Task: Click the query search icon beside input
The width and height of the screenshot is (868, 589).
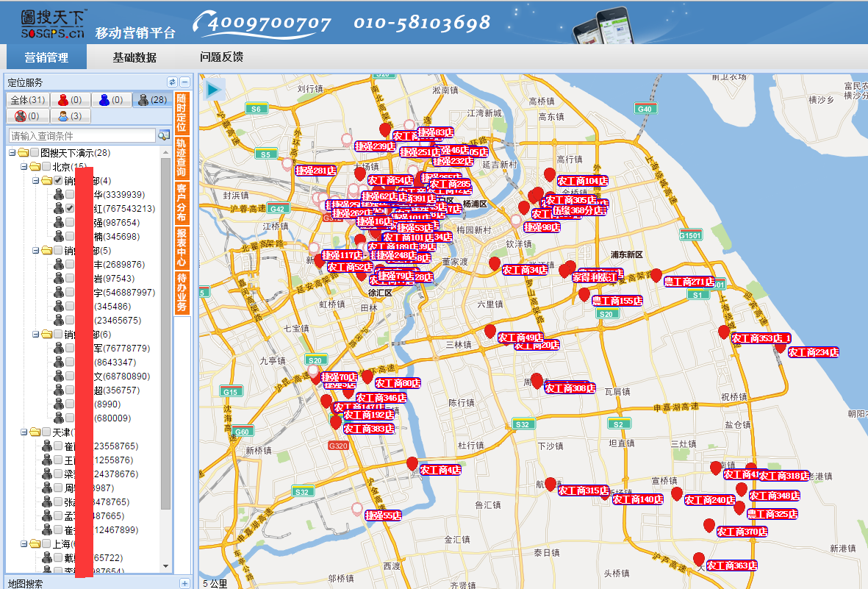Action: pos(164,136)
